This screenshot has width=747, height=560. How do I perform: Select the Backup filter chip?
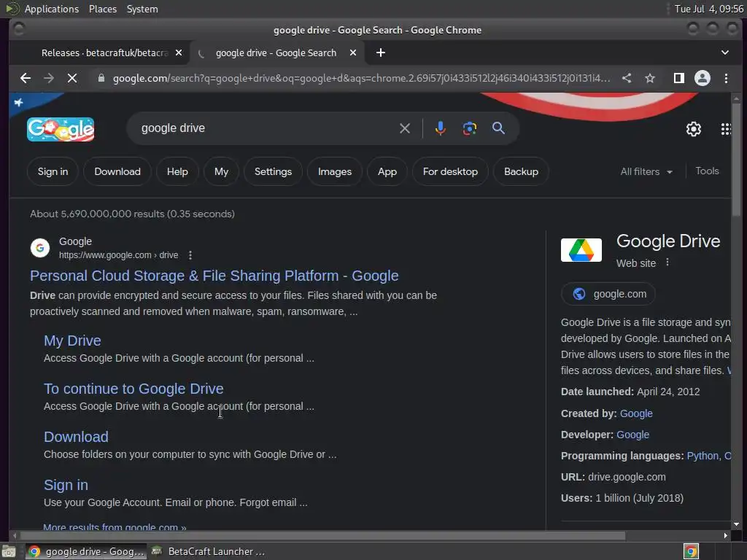(521, 171)
